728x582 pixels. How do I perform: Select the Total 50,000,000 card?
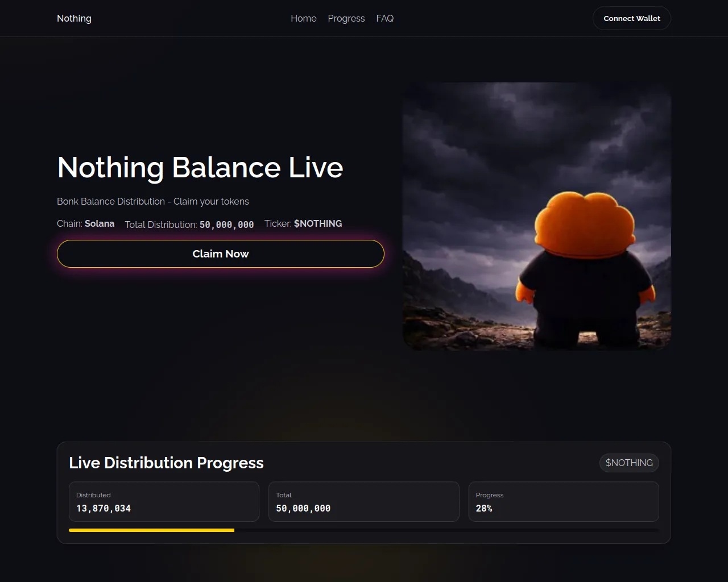point(363,501)
